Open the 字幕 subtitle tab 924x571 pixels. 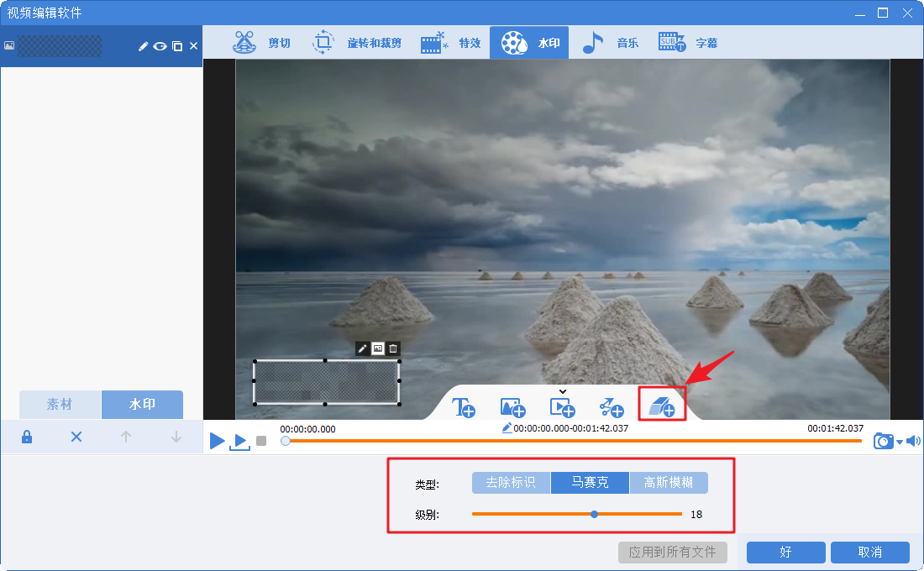[x=688, y=43]
